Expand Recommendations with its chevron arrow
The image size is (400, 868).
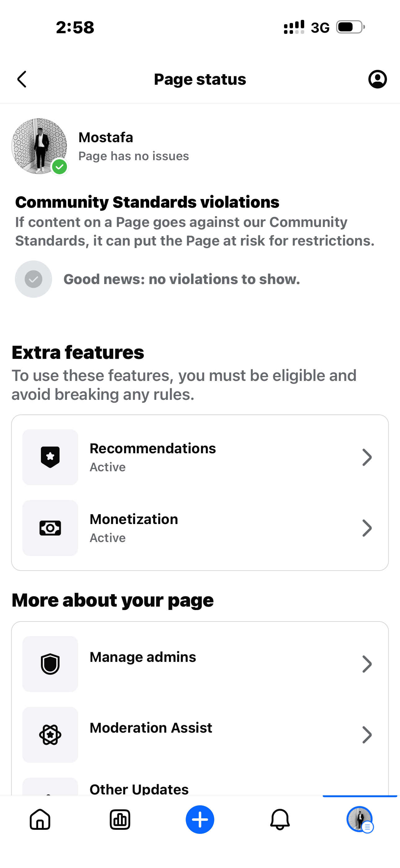coord(367,457)
